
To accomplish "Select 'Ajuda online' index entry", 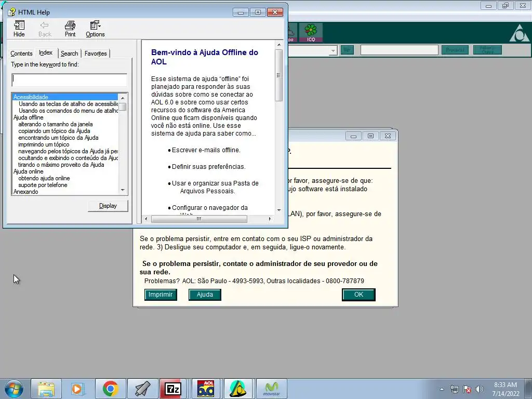I will [x=29, y=171].
